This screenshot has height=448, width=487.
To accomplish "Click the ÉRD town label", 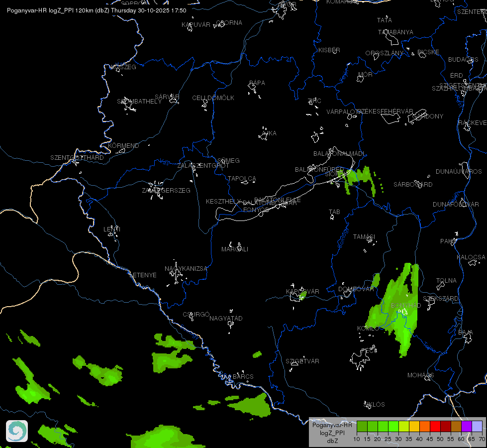I will (x=456, y=76).
